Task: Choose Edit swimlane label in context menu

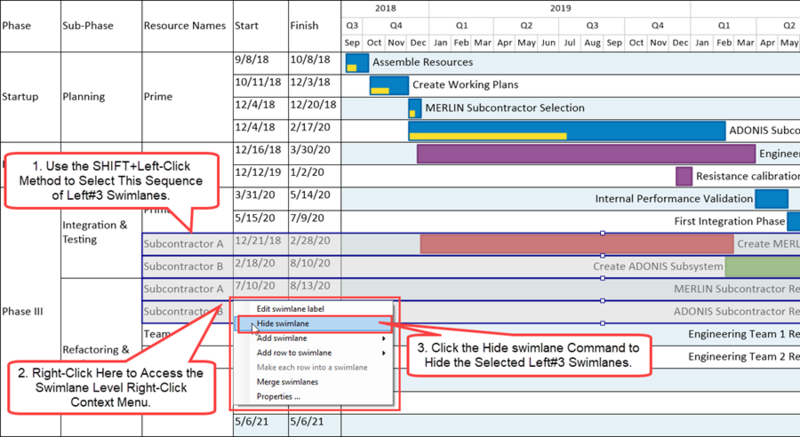Action: click(x=290, y=309)
